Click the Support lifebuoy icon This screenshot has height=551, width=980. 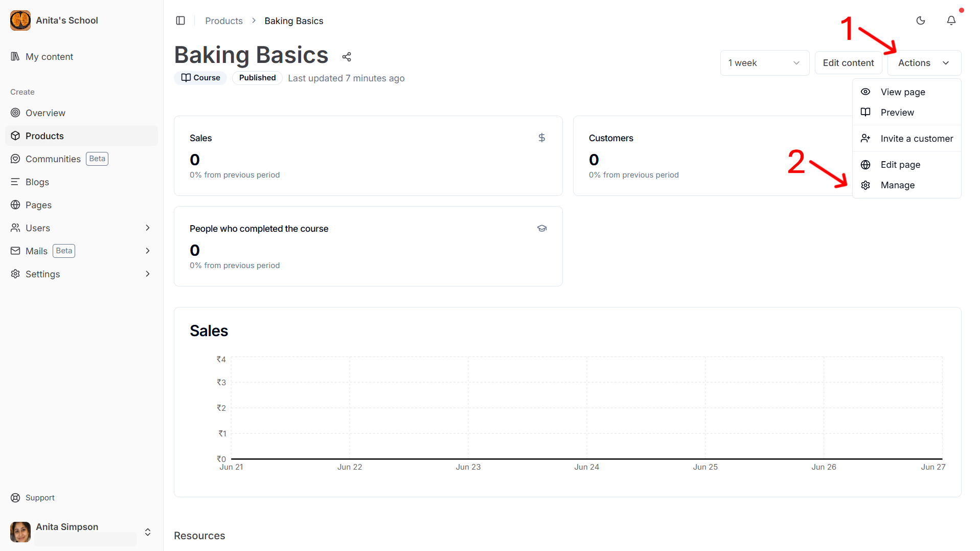(15, 498)
